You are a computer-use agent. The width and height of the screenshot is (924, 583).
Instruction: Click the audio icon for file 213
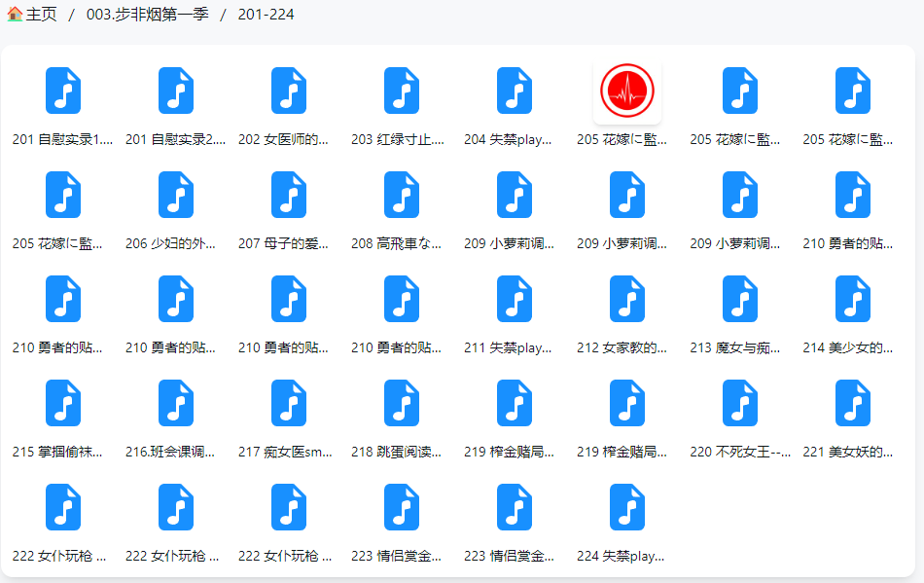740,299
